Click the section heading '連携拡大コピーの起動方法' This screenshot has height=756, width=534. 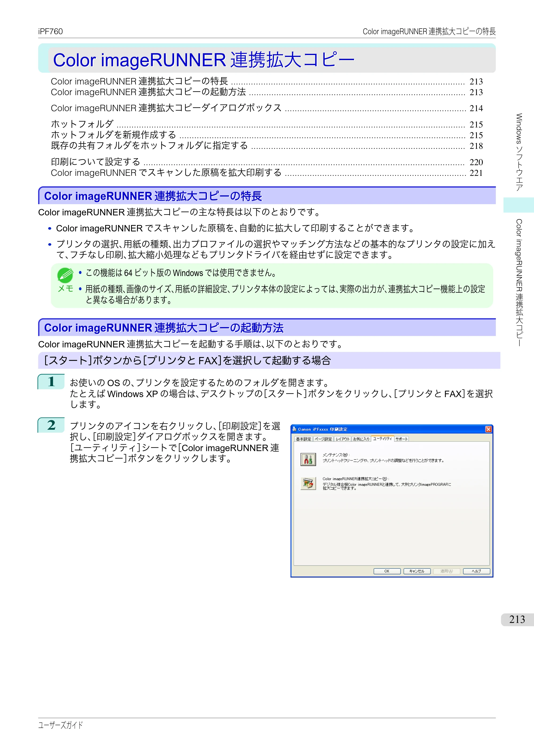tap(164, 328)
